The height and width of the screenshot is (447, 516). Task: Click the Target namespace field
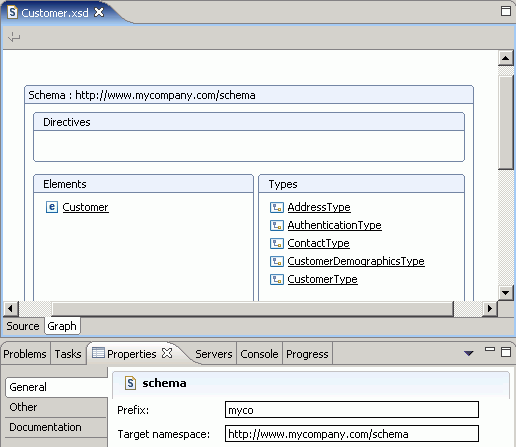click(352, 434)
